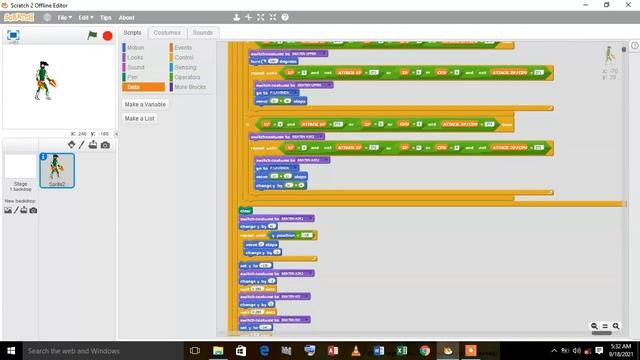Switch to the Sounds tab
The height and width of the screenshot is (360, 640).
(x=203, y=33)
